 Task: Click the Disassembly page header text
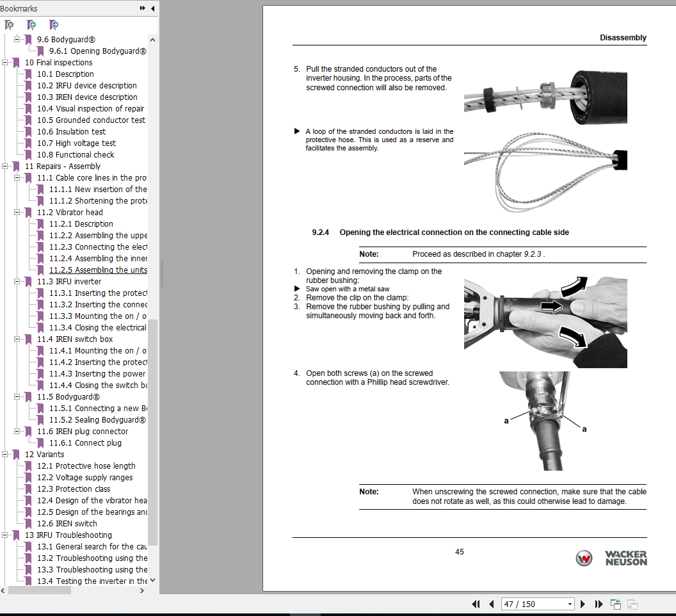[x=623, y=38]
